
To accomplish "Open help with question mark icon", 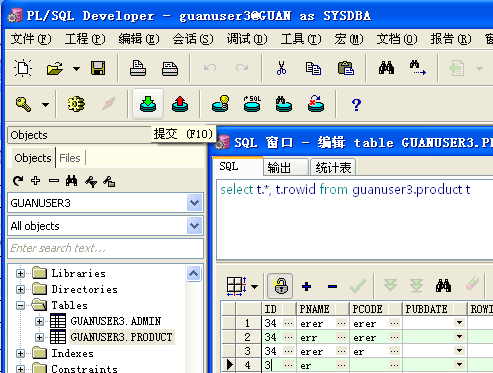I will [356, 105].
